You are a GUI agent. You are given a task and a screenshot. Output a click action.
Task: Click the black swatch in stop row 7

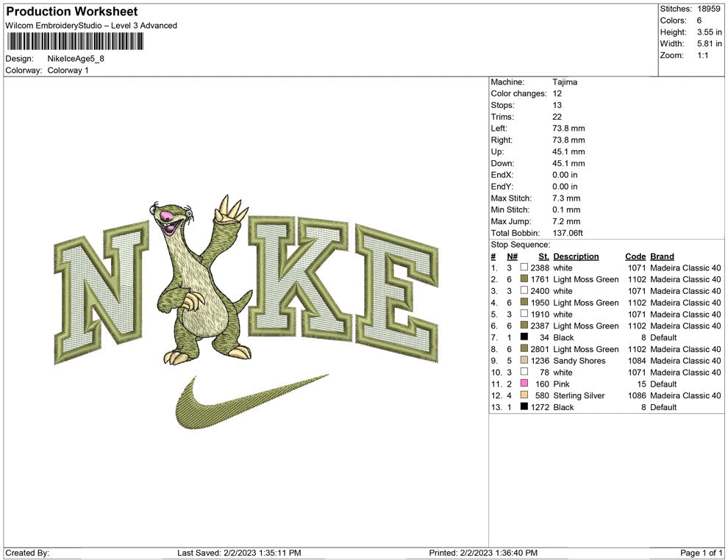(524, 337)
